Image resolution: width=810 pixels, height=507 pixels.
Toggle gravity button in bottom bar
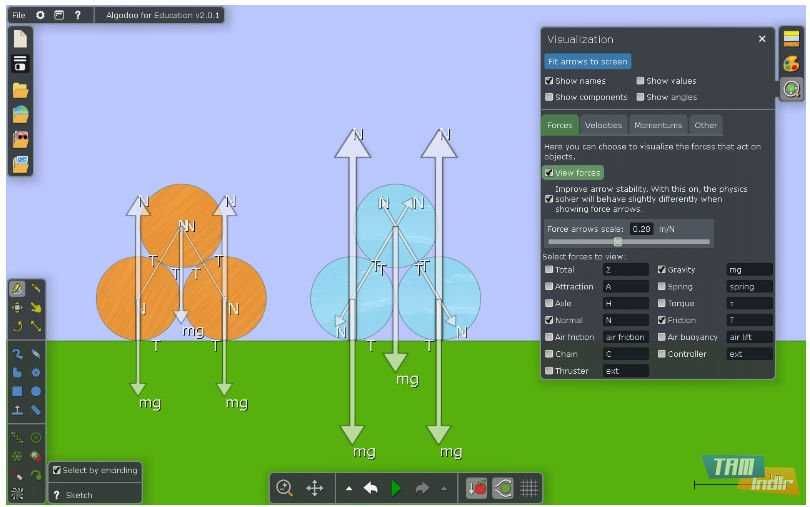coord(476,488)
